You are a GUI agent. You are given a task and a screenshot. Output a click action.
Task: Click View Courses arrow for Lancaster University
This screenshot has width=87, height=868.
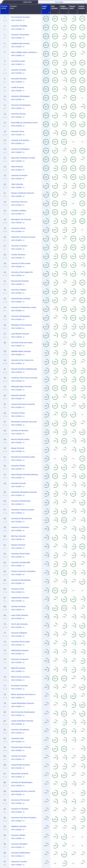pyautogui.click(x=23, y=73)
